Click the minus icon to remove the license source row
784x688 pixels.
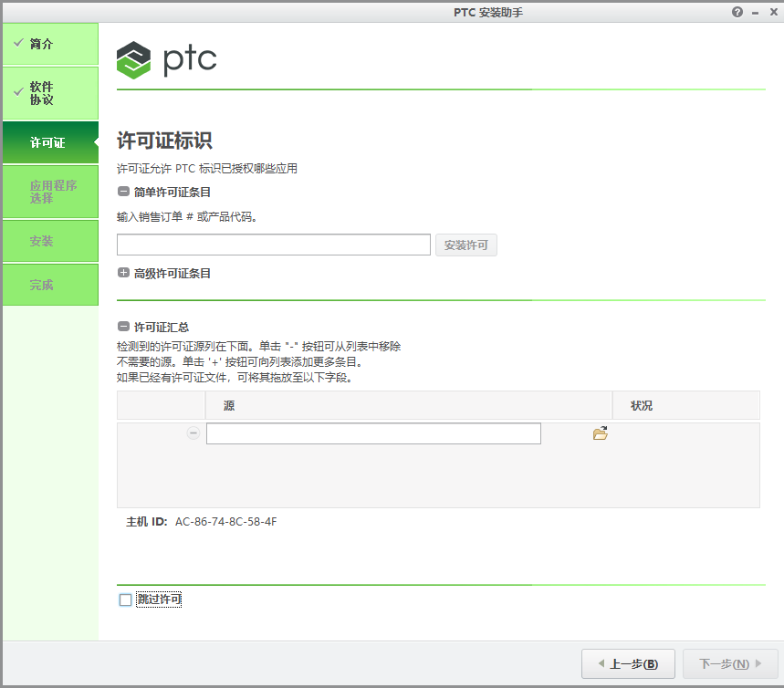pos(193,433)
